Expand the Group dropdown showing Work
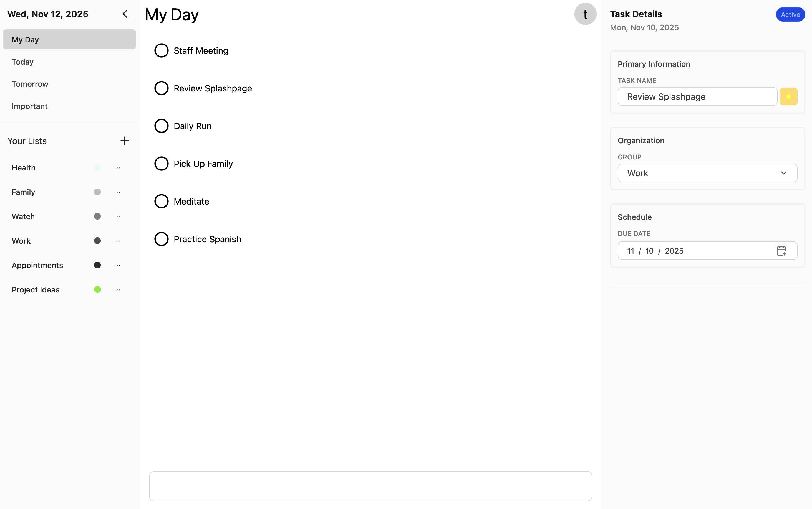 coord(707,173)
